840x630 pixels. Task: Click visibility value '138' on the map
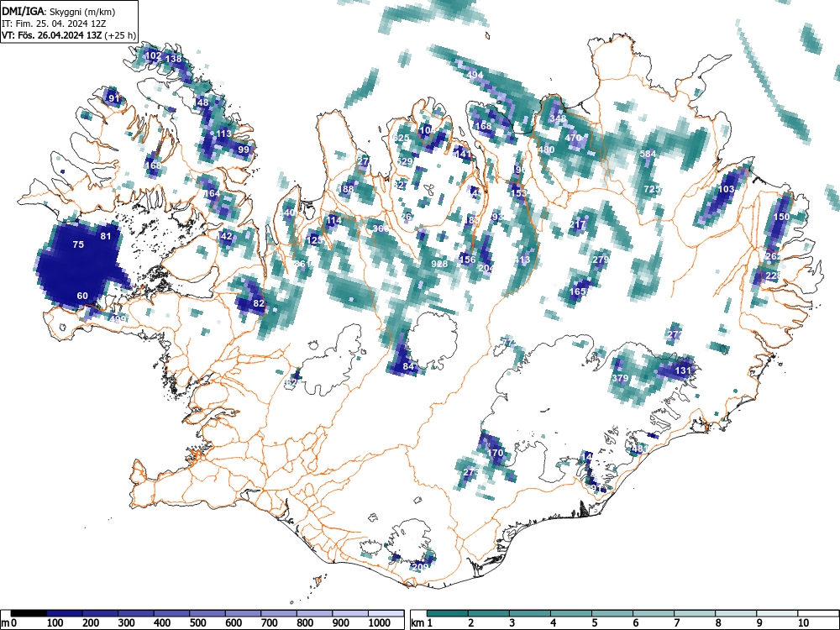[174, 59]
